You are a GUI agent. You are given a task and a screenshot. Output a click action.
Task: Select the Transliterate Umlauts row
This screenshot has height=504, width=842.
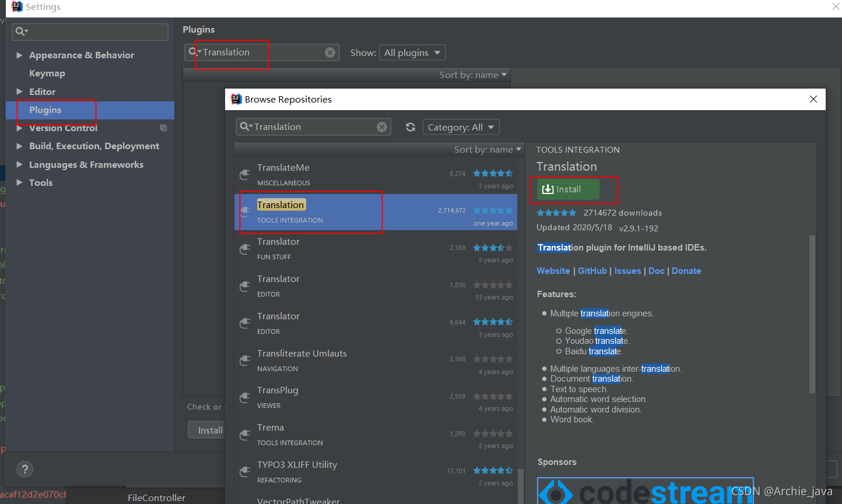pos(376,361)
